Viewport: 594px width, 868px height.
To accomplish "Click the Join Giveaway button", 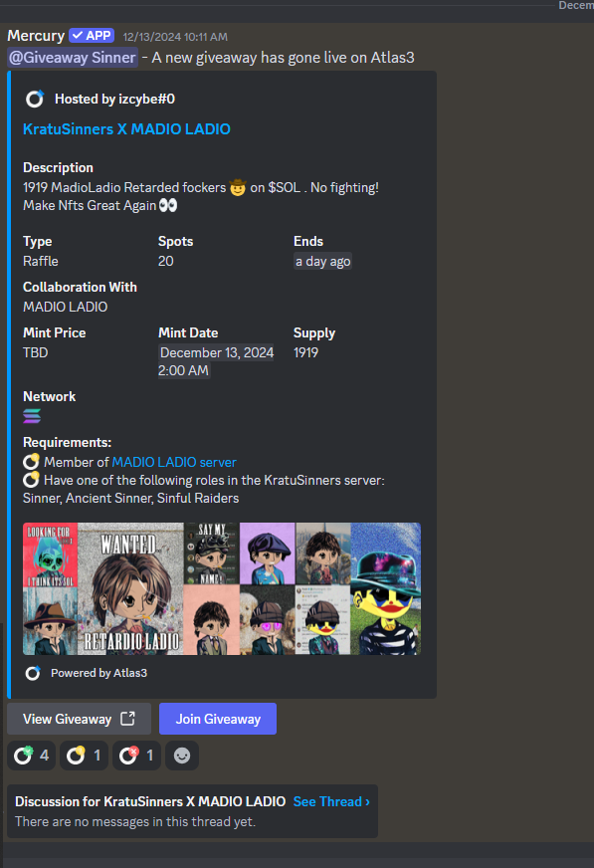I will 217,719.
